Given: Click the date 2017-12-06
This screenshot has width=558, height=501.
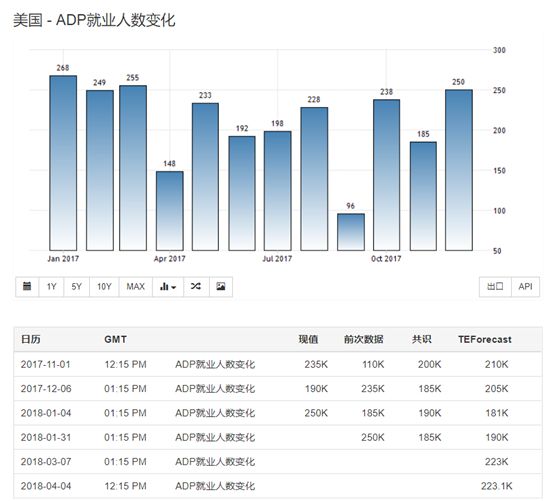Looking at the screenshot, I should (x=46, y=389).
